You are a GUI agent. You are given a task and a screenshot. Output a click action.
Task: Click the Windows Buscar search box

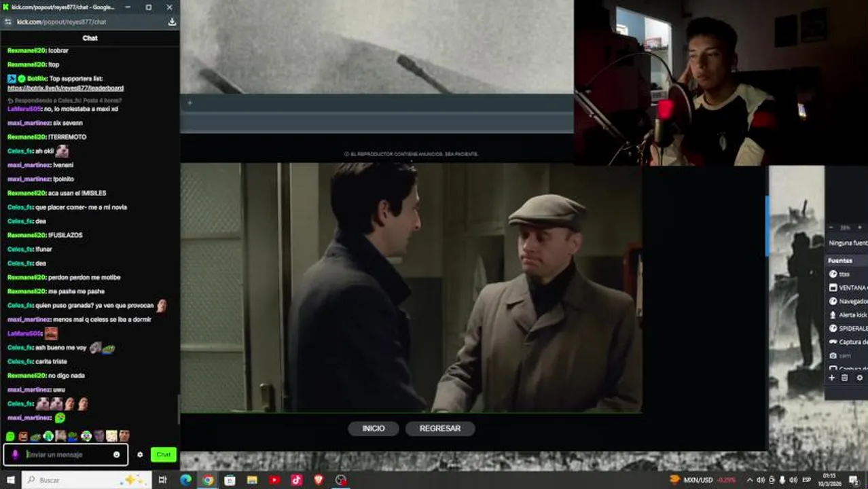point(86,480)
